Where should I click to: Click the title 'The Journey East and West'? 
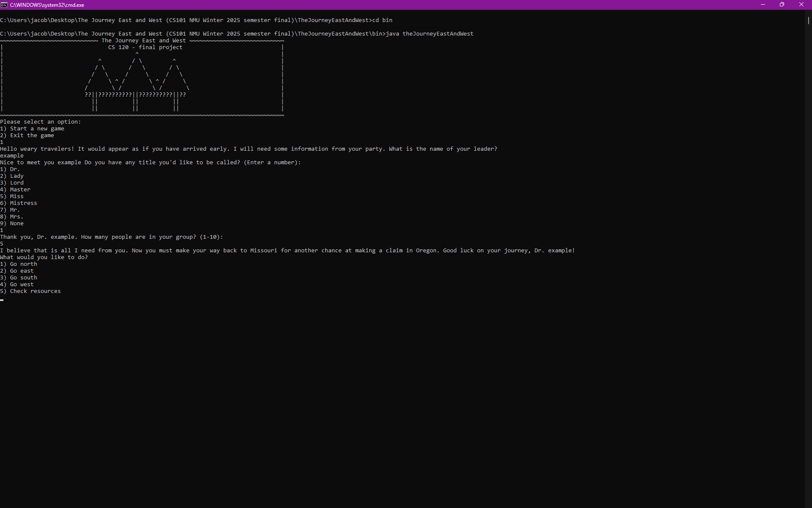click(x=143, y=40)
